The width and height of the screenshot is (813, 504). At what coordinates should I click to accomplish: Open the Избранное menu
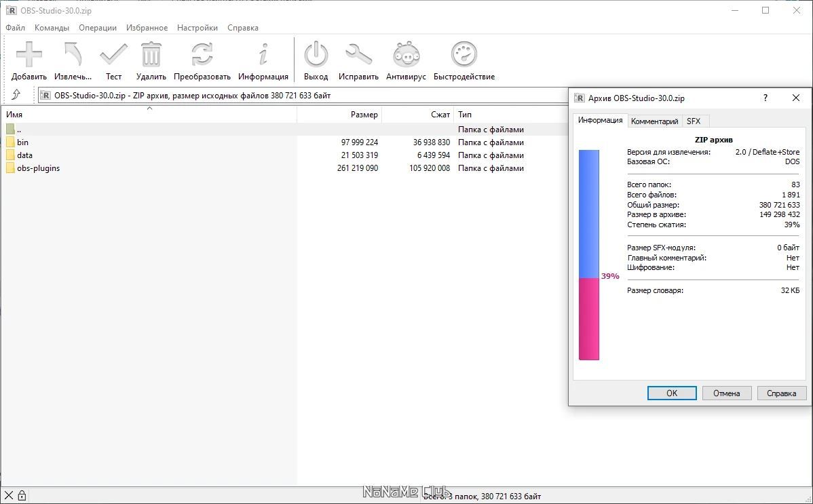pos(147,28)
